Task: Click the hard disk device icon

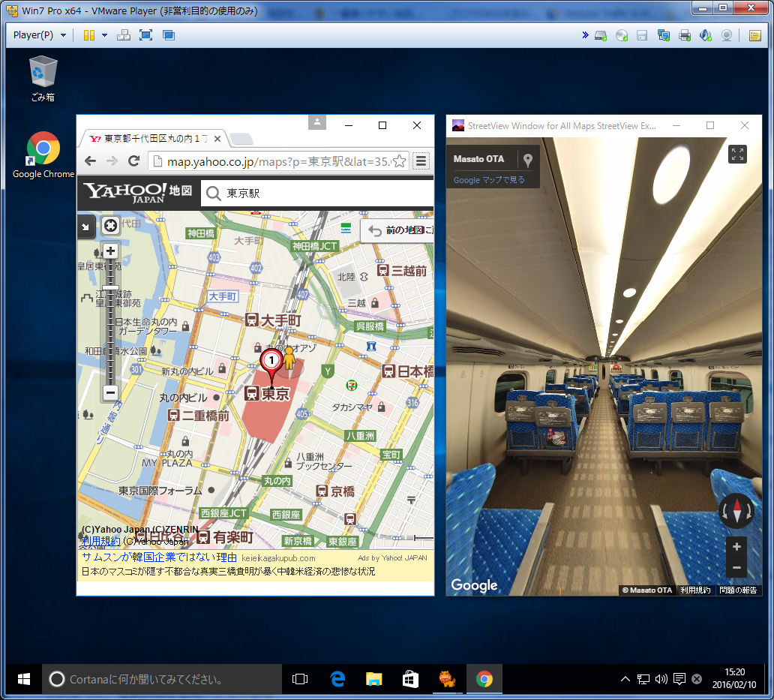Action: tap(601, 35)
